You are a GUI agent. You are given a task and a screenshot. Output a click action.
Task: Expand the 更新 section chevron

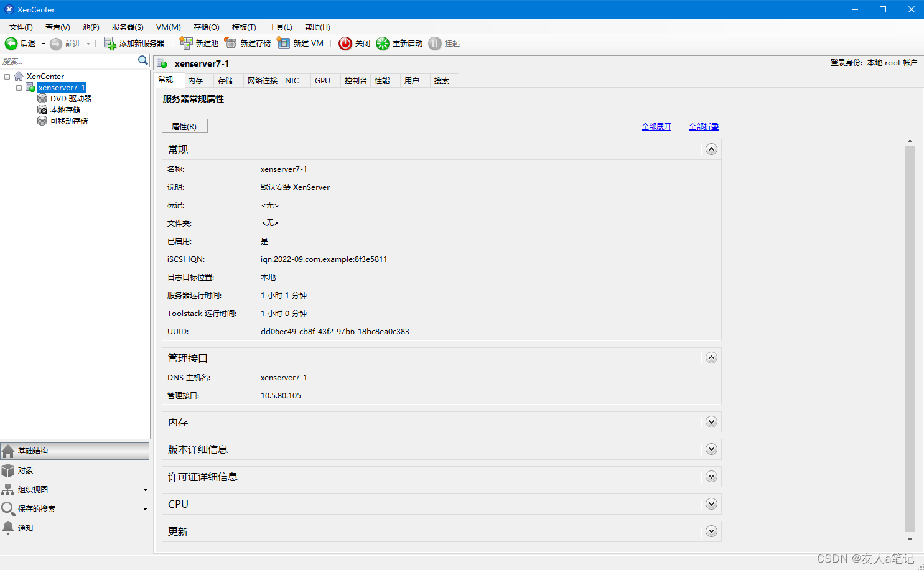coord(712,531)
